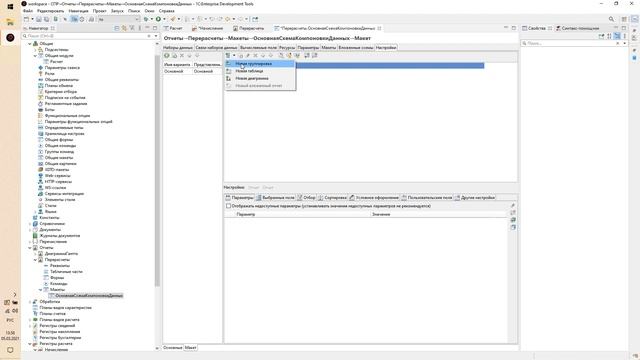Click the Windows Start button
The height and width of the screenshot is (360, 640).
(10, 7)
